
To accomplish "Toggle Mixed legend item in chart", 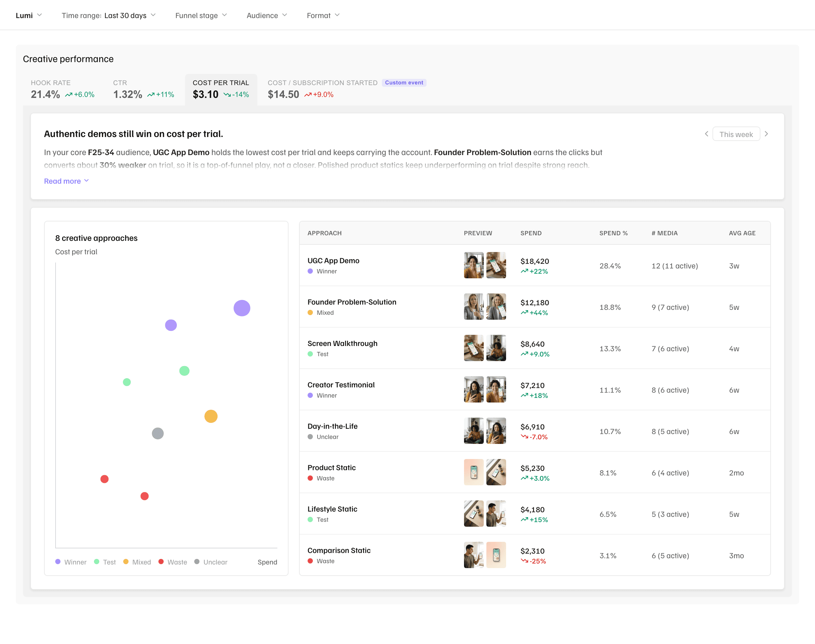I will [137, 562].
